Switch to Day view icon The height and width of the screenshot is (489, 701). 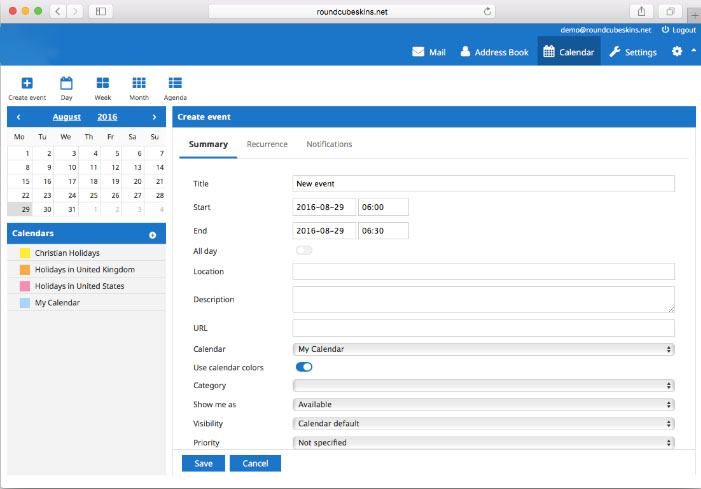tap(66, 83)
